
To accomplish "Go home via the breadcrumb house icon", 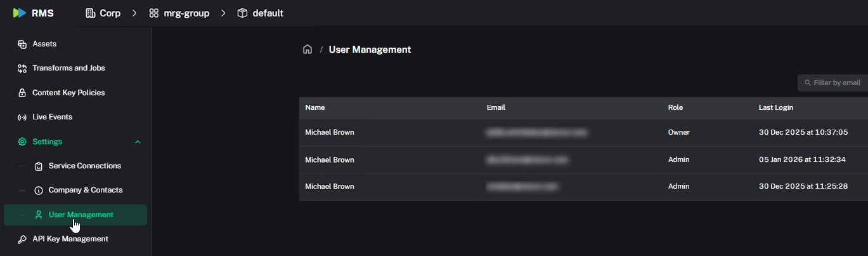I will 308,50.
